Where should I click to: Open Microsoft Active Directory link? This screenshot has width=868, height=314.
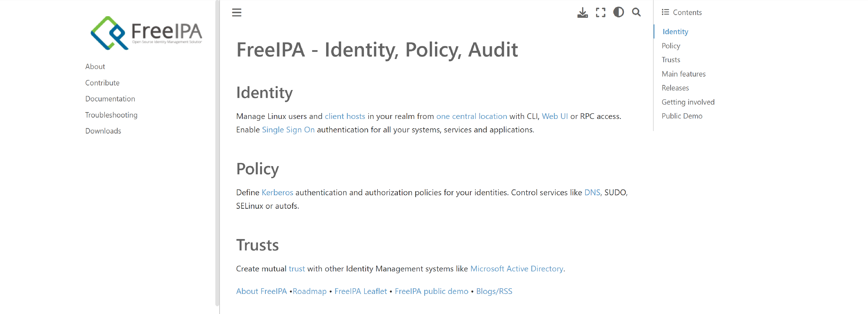point(516,269)
